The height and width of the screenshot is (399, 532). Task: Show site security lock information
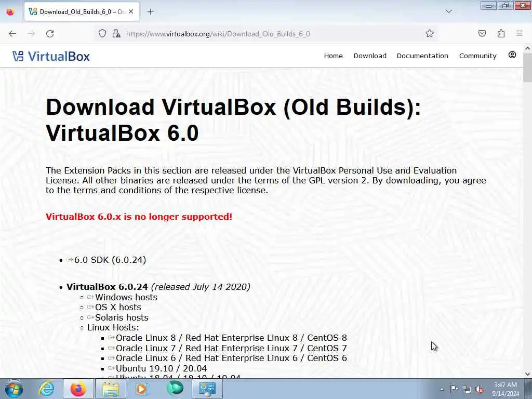[116, 33]
